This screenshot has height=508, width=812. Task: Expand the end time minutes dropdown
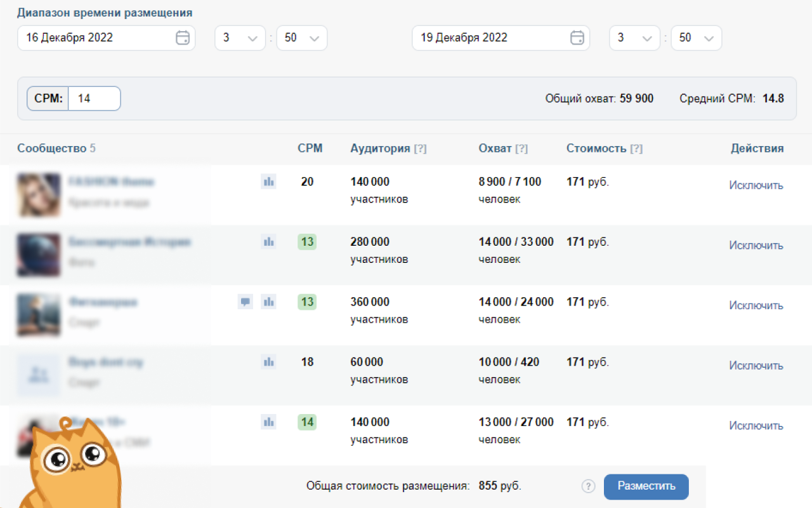click(696, 38)
